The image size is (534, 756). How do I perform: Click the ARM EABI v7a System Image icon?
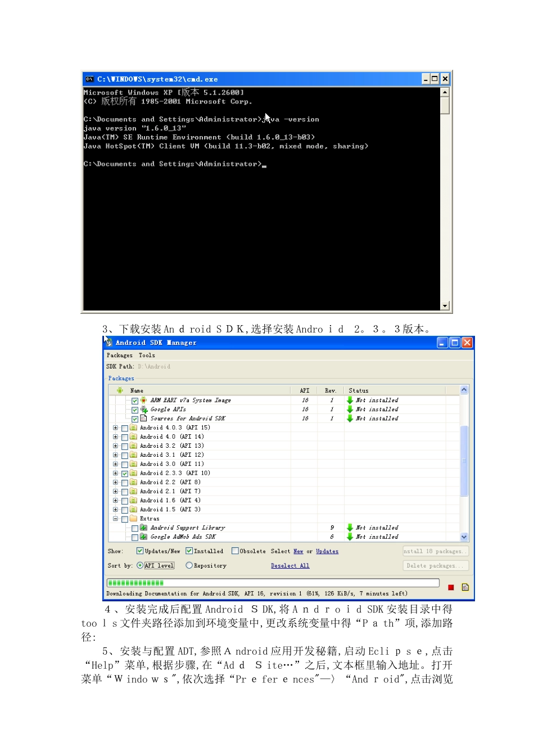[x=144, y=400]
